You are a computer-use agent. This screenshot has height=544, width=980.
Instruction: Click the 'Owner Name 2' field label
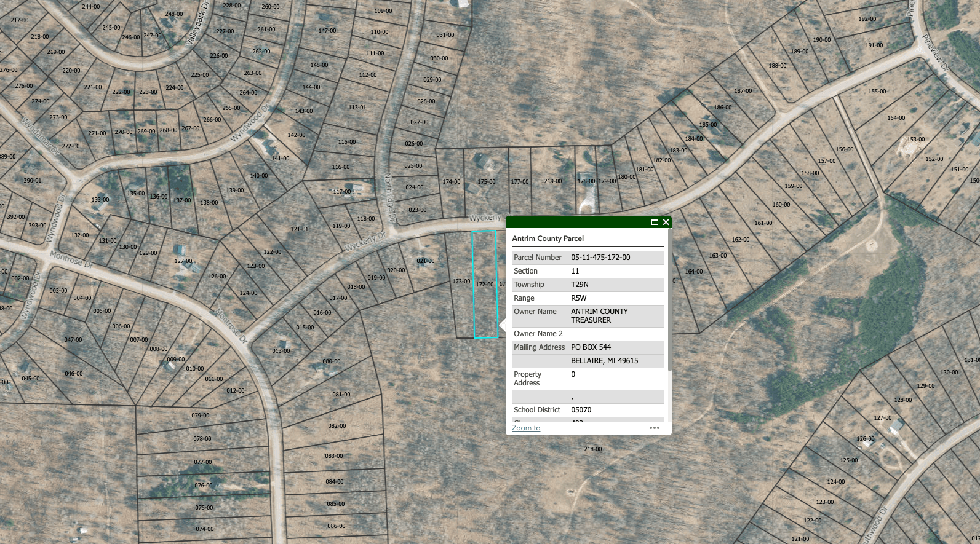pos(538,334)
